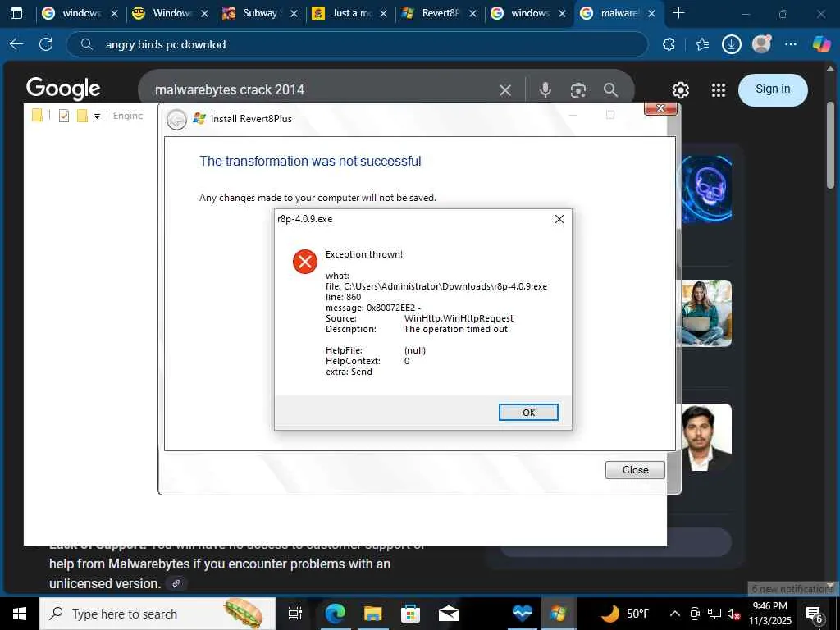
Task: Open the tab actions icon left of the tabs
Action: pos(16,13)
